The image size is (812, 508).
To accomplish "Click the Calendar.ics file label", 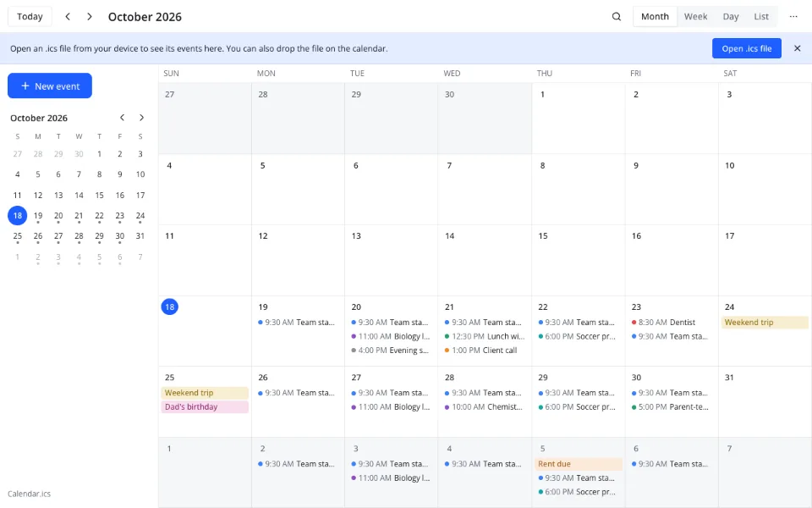I will point(29,494).
